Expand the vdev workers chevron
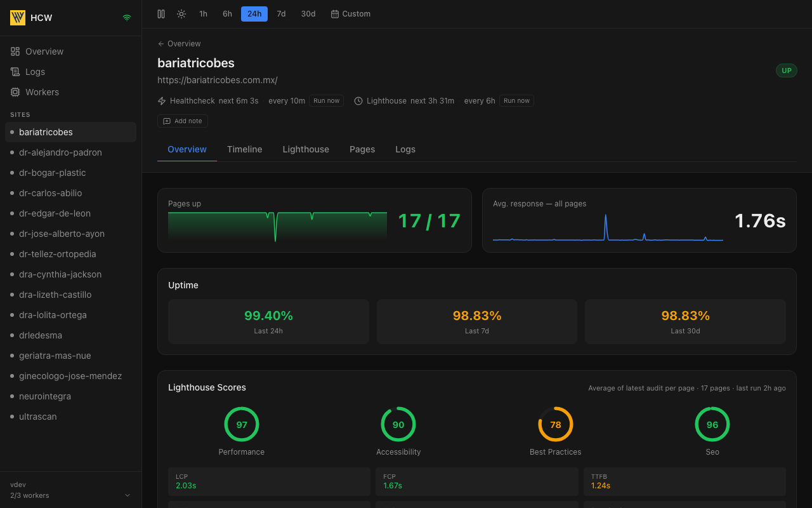The image size is (812, 508). 127,495
